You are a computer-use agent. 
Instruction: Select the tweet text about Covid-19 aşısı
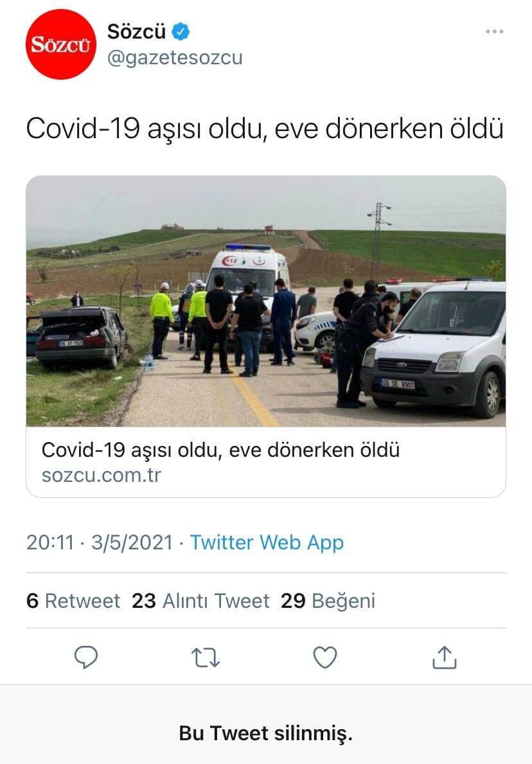[x=265, y=129]
